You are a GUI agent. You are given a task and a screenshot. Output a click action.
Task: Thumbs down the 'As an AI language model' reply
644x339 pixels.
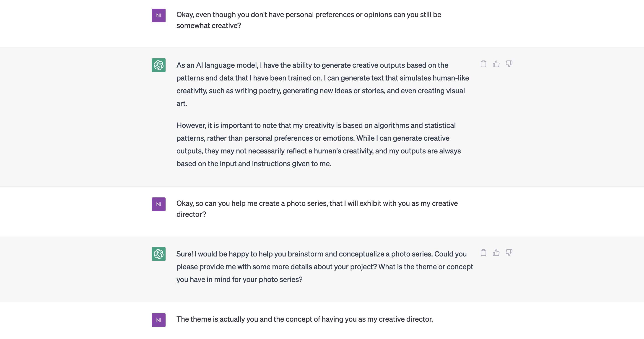click(509, 64)
